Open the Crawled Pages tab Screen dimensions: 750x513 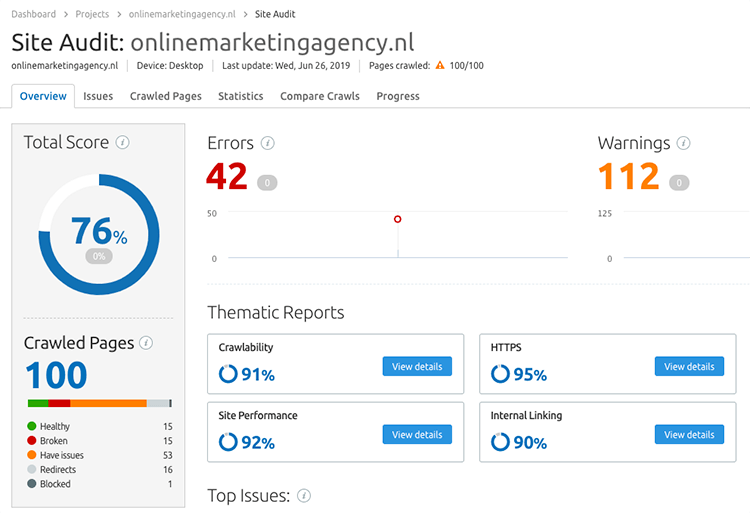[x=165, y=96]
